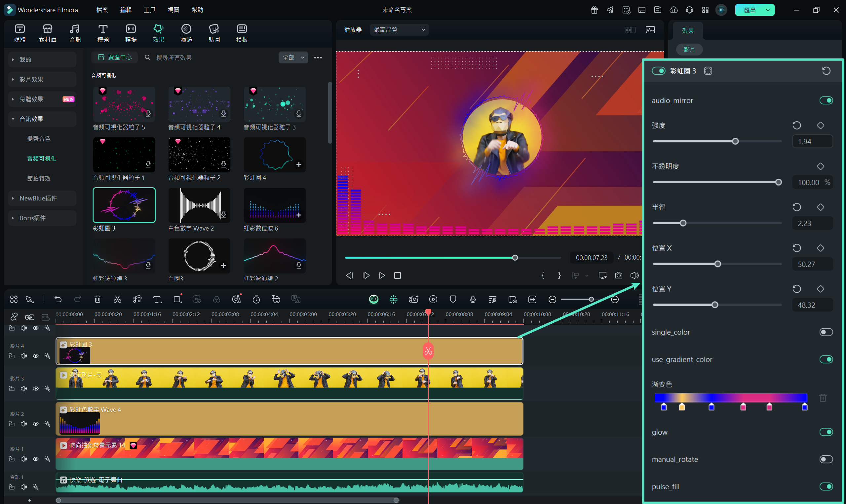Image resolution: width=846 pixels, height=504 pixels.
Task: Open the 幫助 menu
Action: coord(197,10)
